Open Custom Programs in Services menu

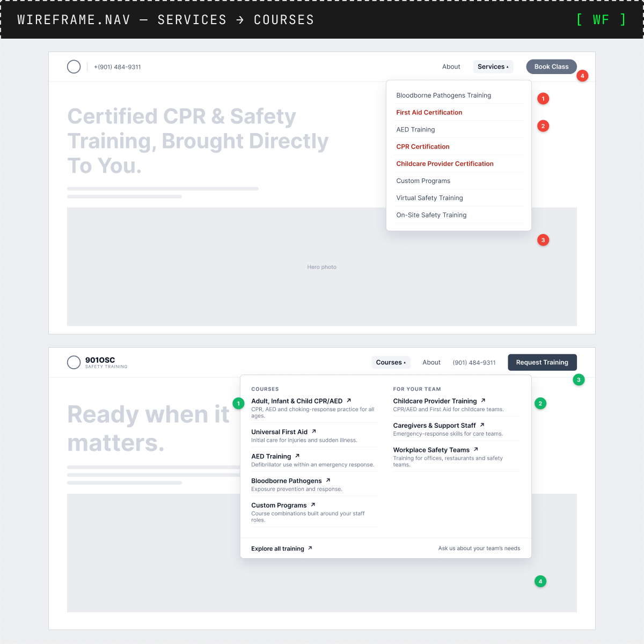pyautogui.click(x=460, y=181)
